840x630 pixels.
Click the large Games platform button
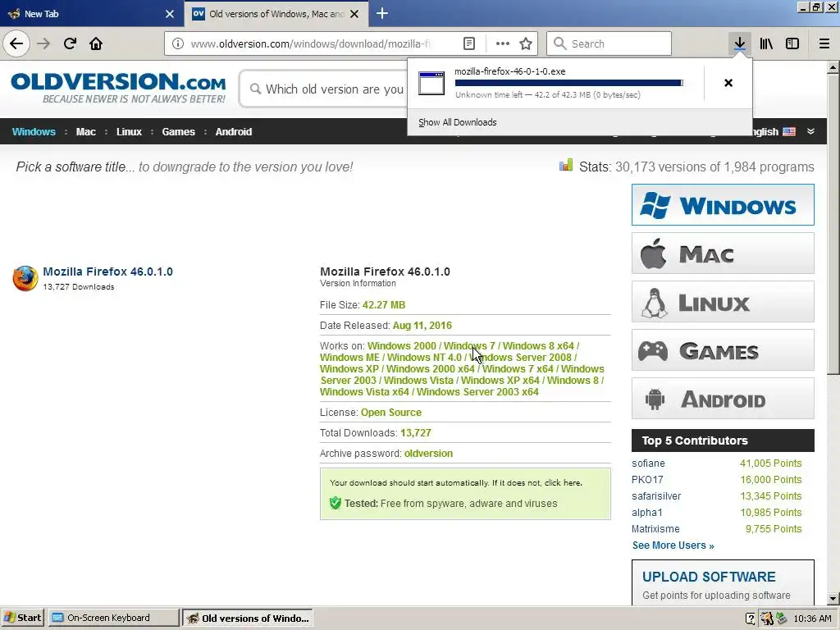point(723,350)
